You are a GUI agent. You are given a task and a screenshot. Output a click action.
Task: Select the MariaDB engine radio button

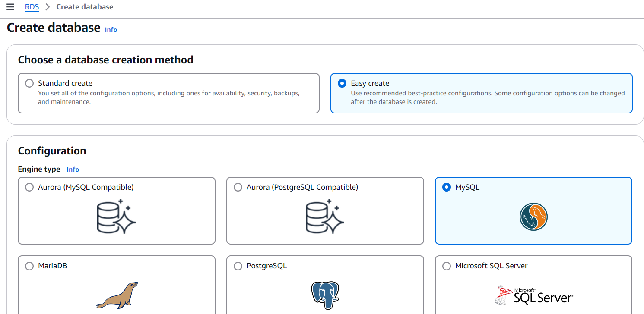click(x=29, y=266)
